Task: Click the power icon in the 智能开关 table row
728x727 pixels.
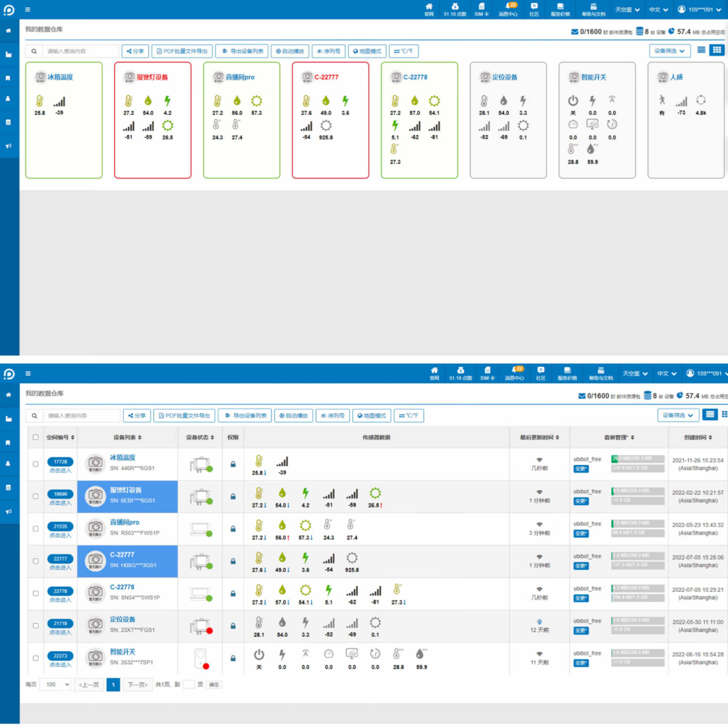Action: pos(259,655)
